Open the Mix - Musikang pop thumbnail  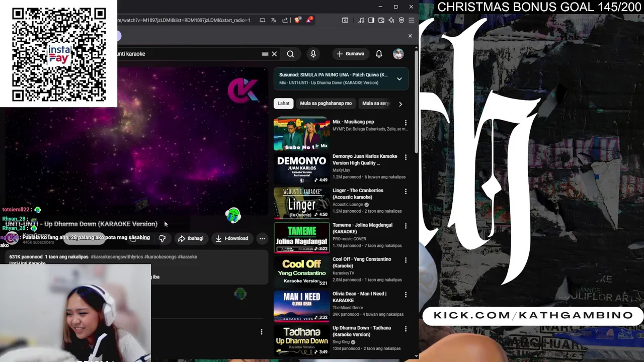[x=301, y=134]
